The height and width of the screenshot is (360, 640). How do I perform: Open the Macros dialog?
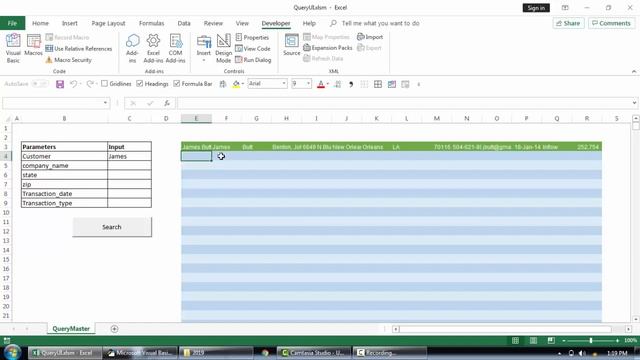click(x=33, y=45)
